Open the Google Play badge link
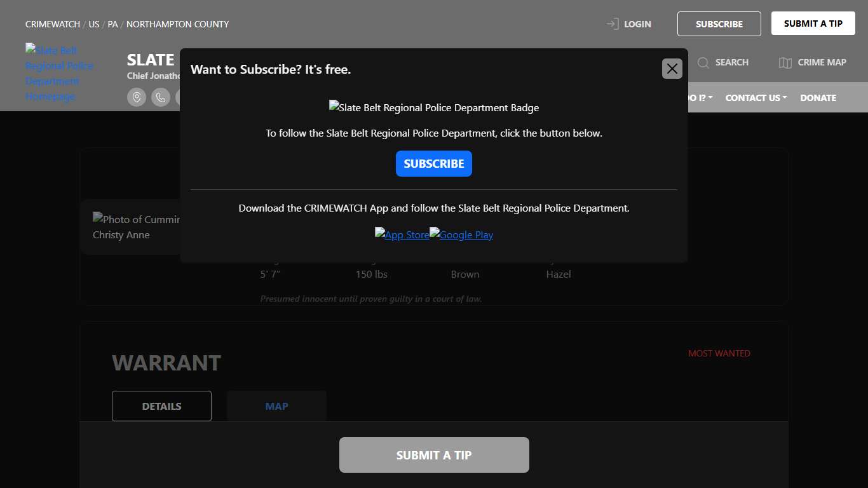 pyautogui.click(x=461, y=234)
